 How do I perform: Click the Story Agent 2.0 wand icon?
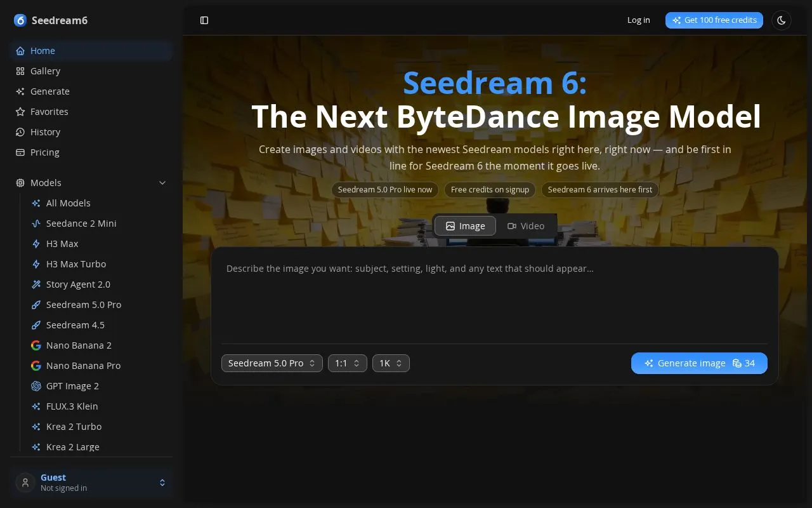[36, 284]
